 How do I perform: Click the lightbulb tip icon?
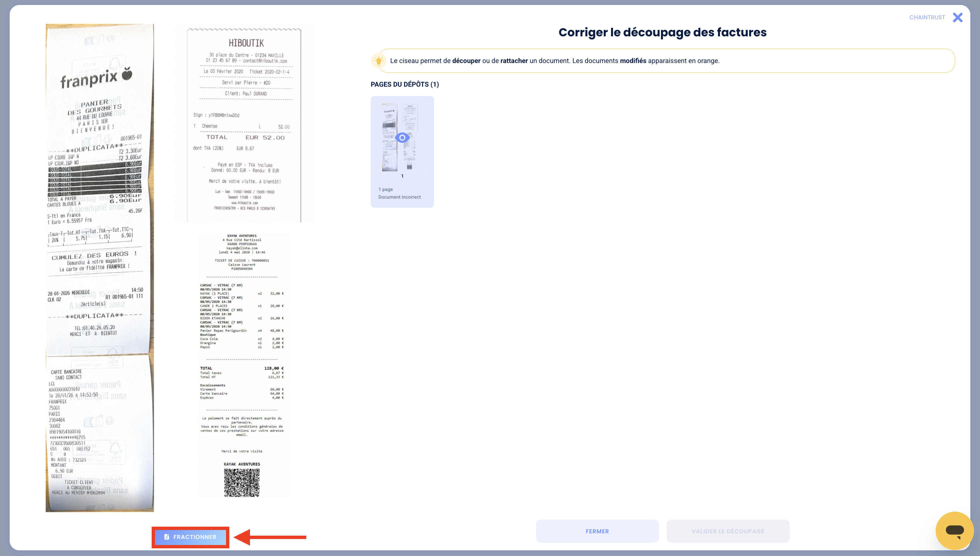[x=378, y=61]
